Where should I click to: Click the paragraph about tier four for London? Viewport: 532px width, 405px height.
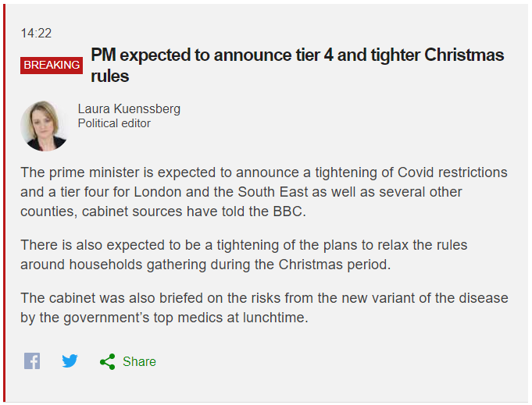click(x=264, y=192)
